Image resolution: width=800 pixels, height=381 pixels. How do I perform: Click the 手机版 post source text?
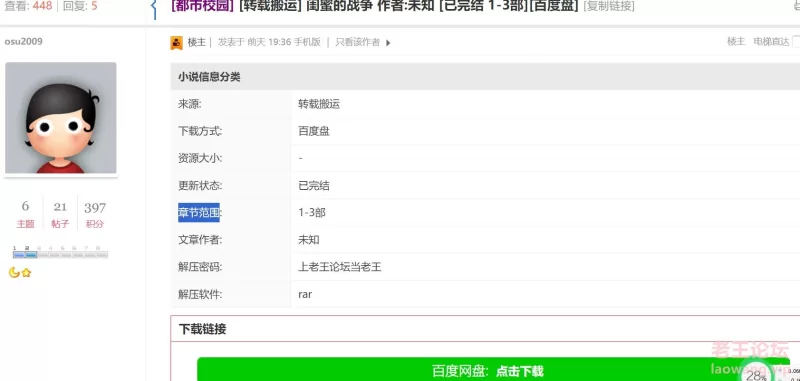[307, 42]
